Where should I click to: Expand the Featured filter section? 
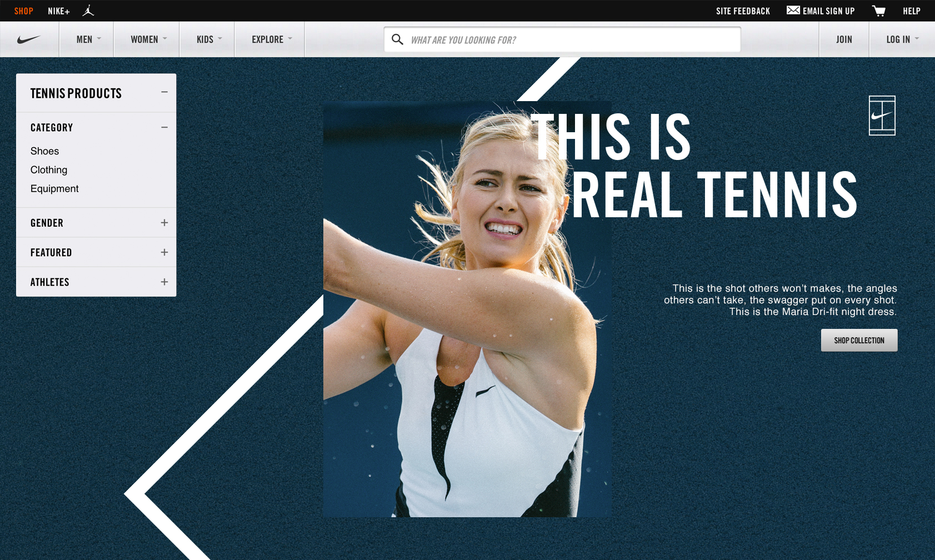click(x=164, y=252)
